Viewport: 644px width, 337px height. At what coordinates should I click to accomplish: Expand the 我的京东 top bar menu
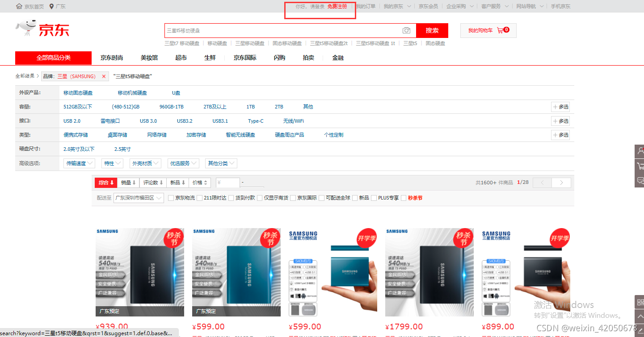(x=396, y=6)
